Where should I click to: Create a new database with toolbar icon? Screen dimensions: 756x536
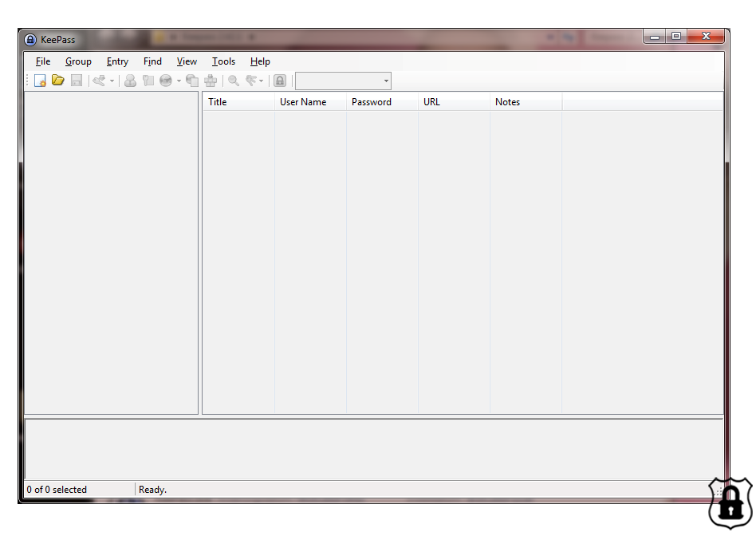40,81
